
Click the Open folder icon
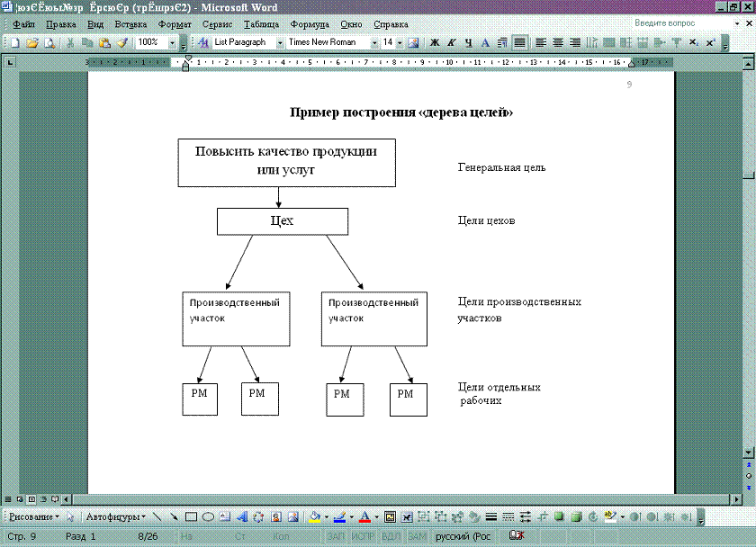pos(31,42)
